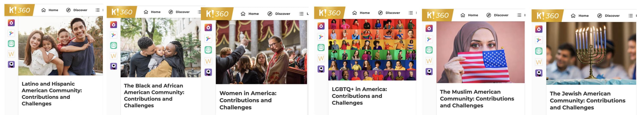The width and height of the screenshot is (644, 115).
Task: Click the red droplet icon beside Black and African card
Action: (x=114, y=25)
